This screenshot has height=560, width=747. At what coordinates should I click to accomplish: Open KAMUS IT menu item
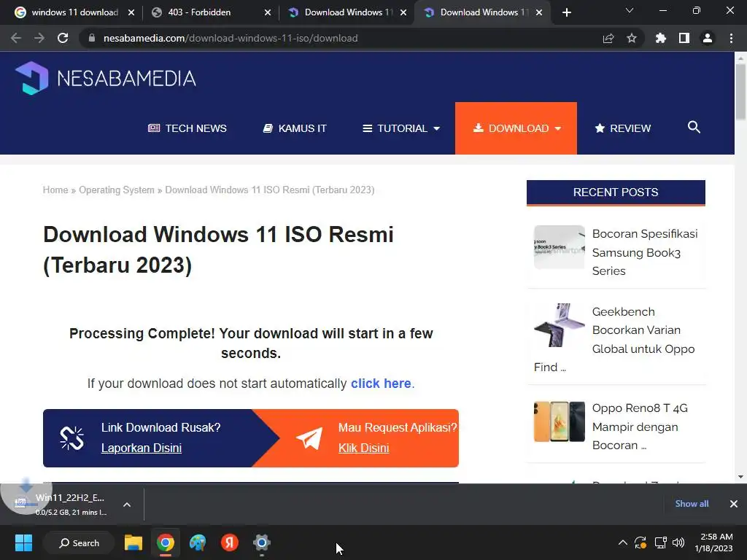295,128
